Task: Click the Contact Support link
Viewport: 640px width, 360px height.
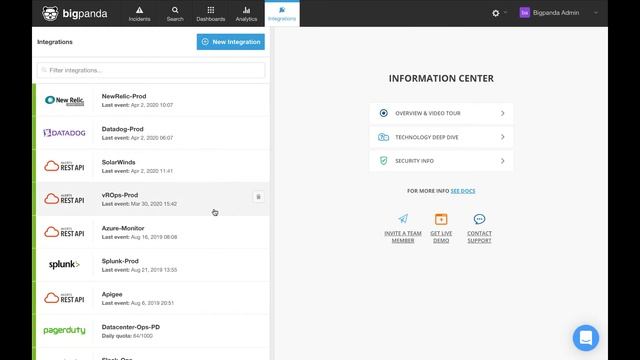Action: point(480,237)
